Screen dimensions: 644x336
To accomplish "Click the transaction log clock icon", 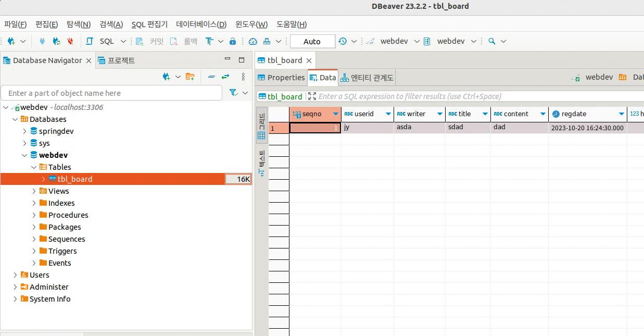I will [x=343, y=41].
